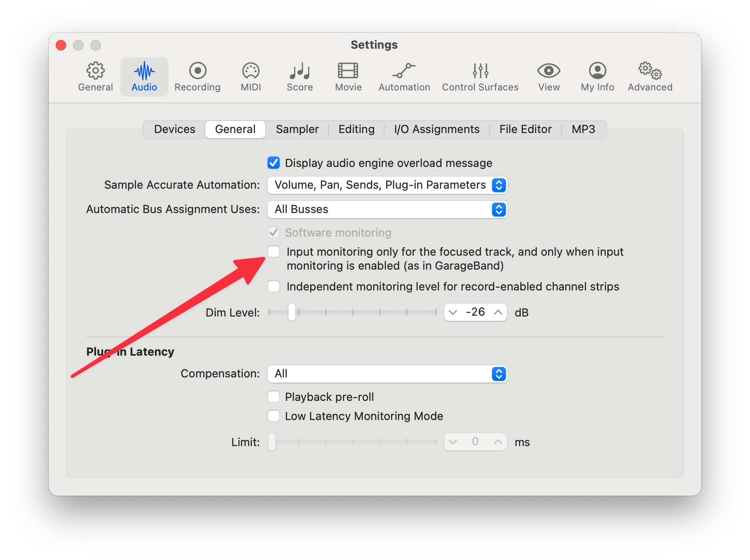Click the 'Compensation:' label
The width and height of the screenshot is (750, 560).
pos(220,373)
